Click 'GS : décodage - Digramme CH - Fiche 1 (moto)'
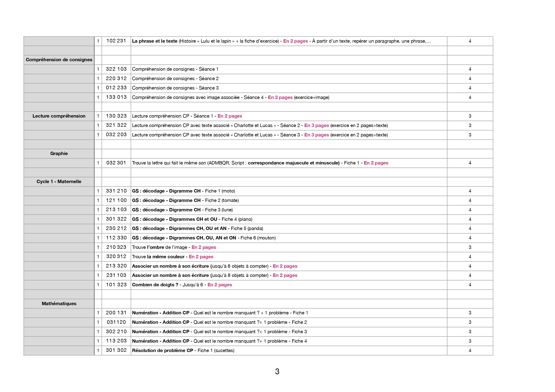This screenshot has width=555, height=392. tap(183, 191)
